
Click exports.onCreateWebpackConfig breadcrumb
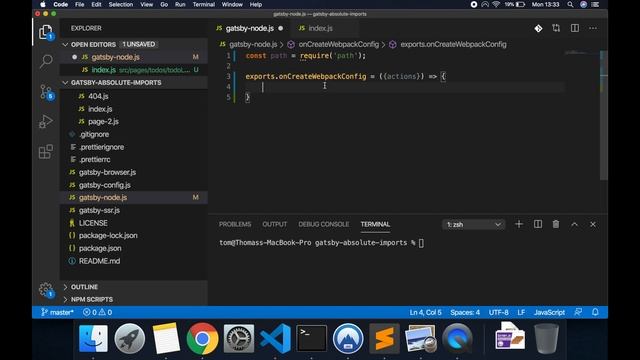453,44
